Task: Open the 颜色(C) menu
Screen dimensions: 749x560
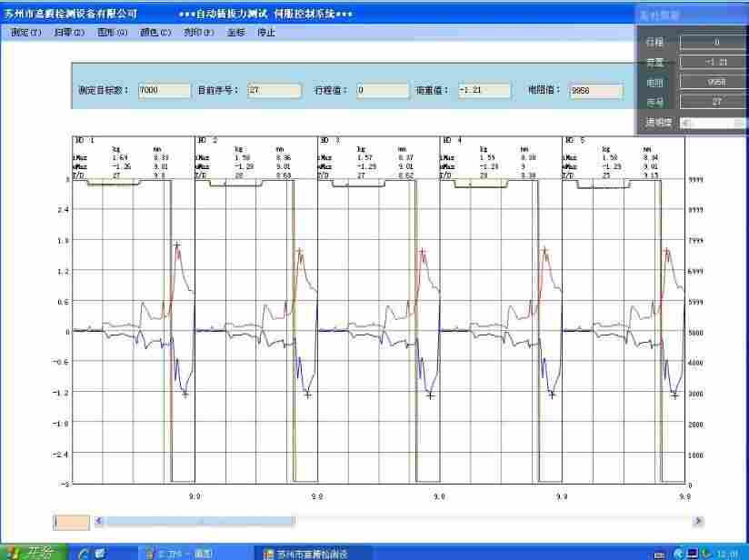Action: click(155, 33)
